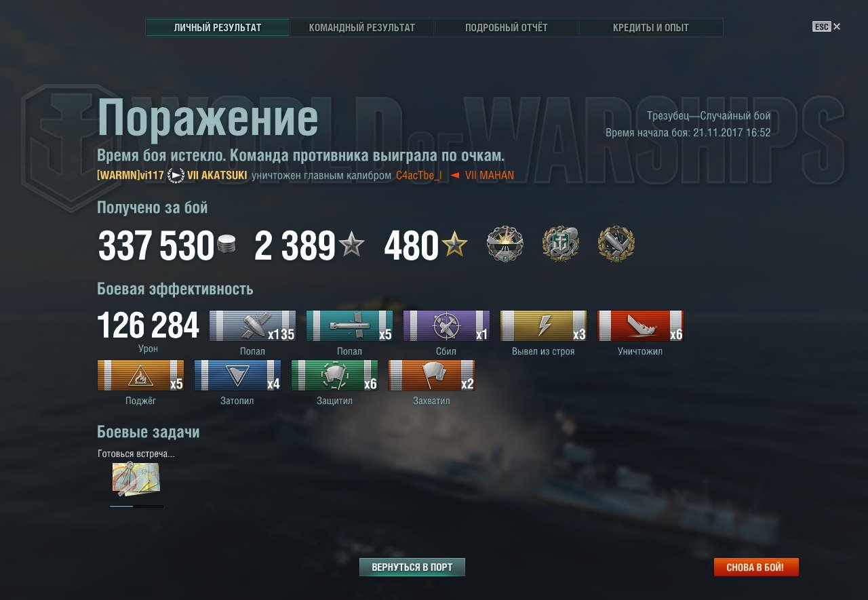The height and width of the screenshot is (600, 868).
Task: Click the aircraft shot down ribbon
Action: click(x=446, y=325)
